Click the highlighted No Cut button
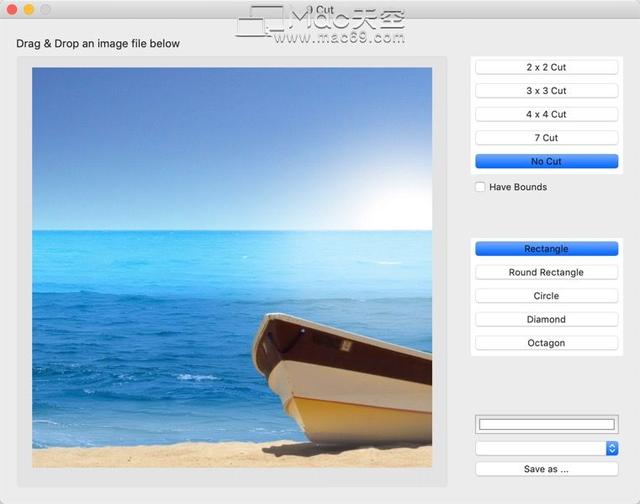This screenshot has height=504, width=640. (x=546, y=161)
